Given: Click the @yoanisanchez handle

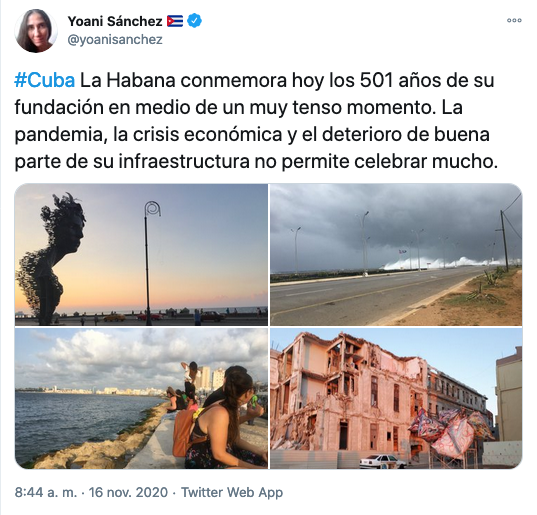Looking at the screenshot, I should coord(115,39).
